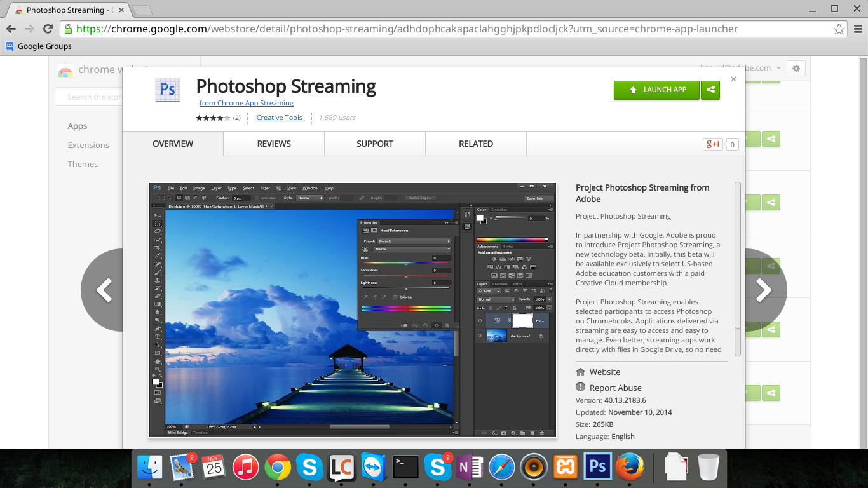Screen dimensions: 868x488
Task: Open the Style Normal dropdown in options bar
Action: pos(309,198)
